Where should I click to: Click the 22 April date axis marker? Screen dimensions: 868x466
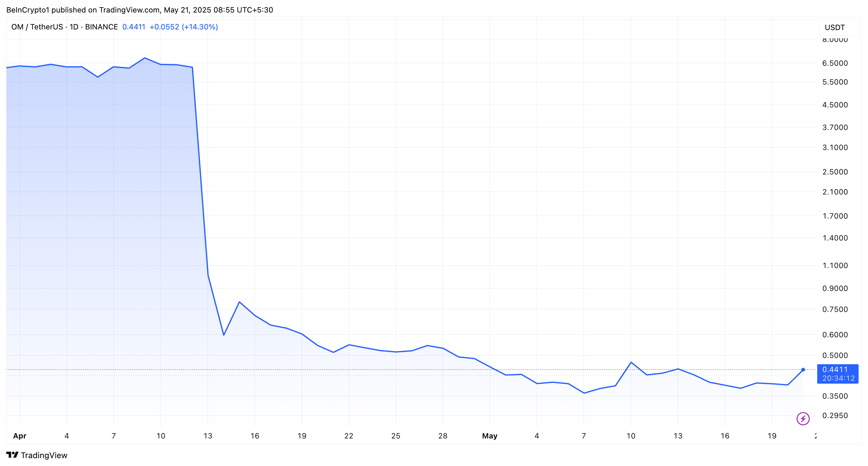[x=348, y=436]
